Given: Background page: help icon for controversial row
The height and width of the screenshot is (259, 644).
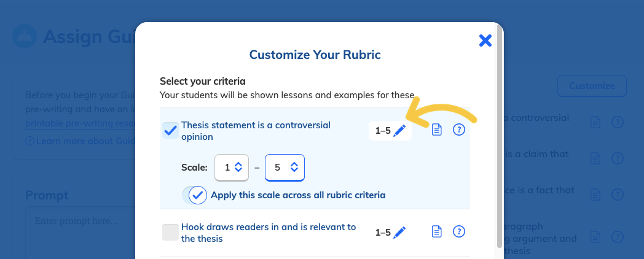Looking at the screenshot, I should click(618, 122).
